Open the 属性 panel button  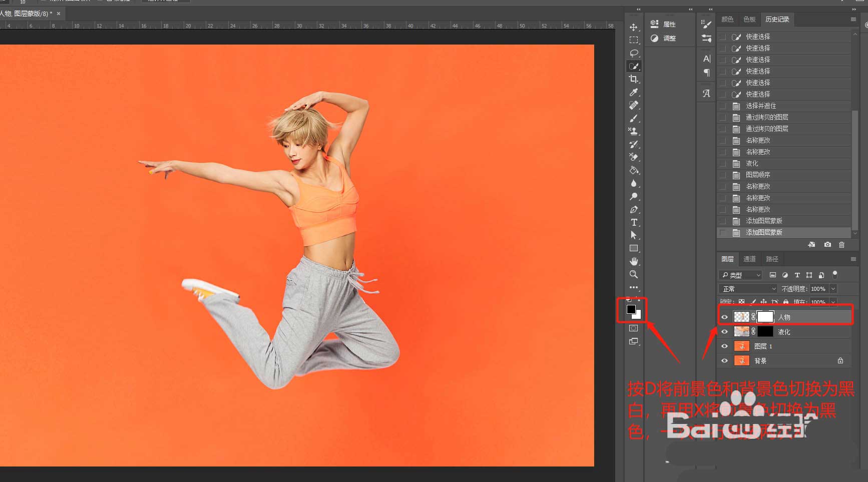[x=663, y=24]
